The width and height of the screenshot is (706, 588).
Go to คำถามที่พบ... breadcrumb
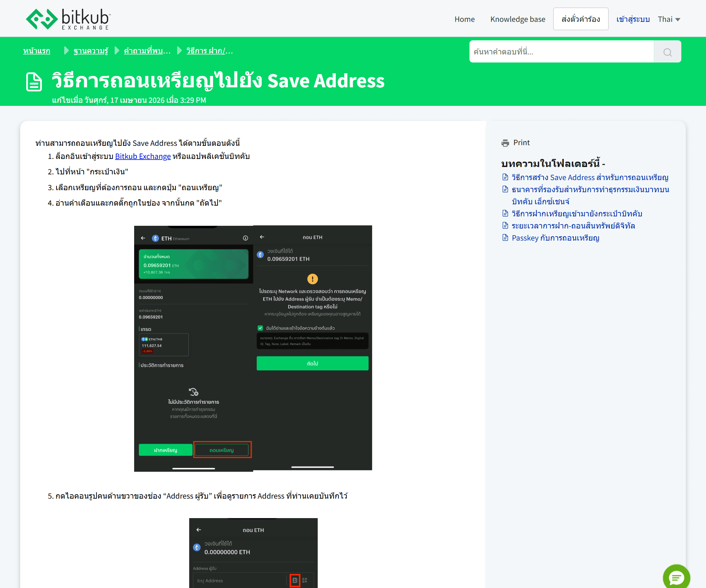(147, 51)
